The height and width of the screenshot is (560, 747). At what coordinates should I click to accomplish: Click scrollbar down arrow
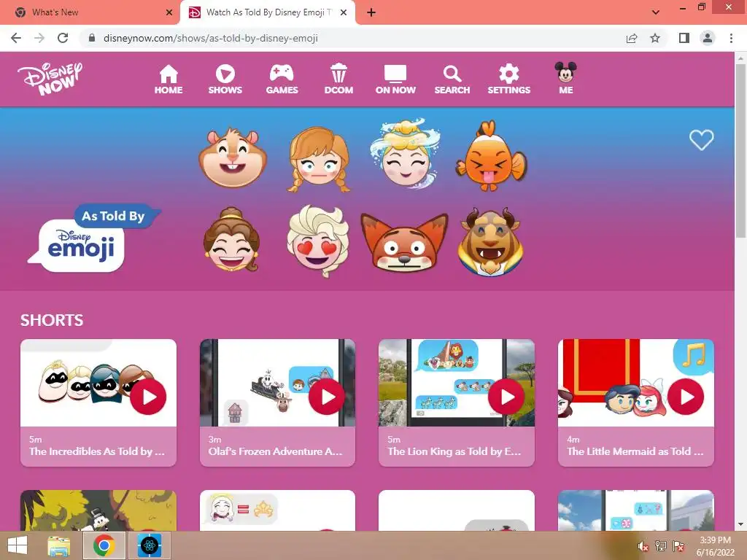[x=740, y=524]
